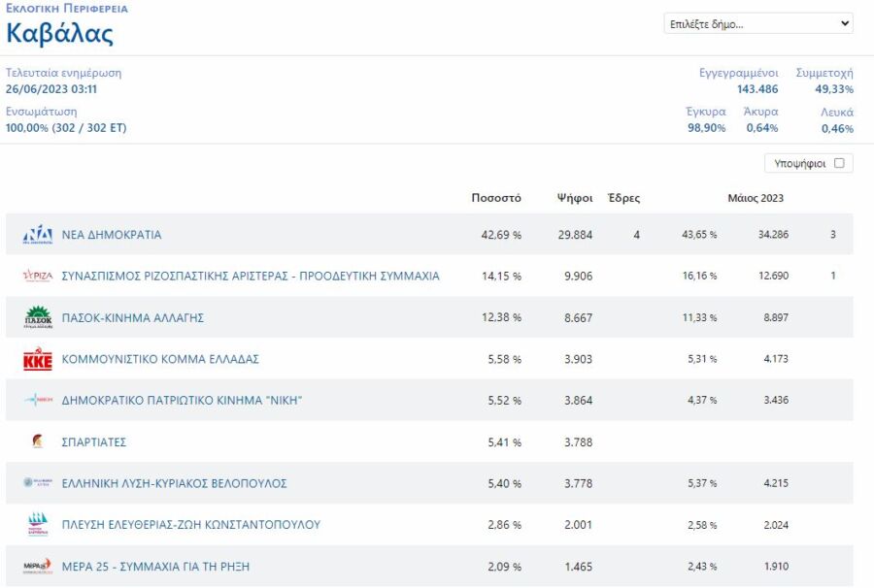874x588 pixels.
Task: Click the ΣΥΡΙΖΑ party logo
Action: (37, 277)
